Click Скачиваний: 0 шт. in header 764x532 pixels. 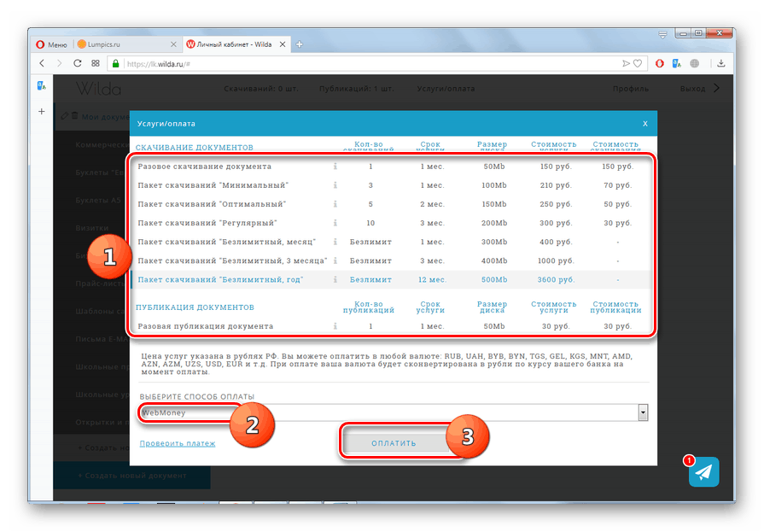click(x=261, y=89)
